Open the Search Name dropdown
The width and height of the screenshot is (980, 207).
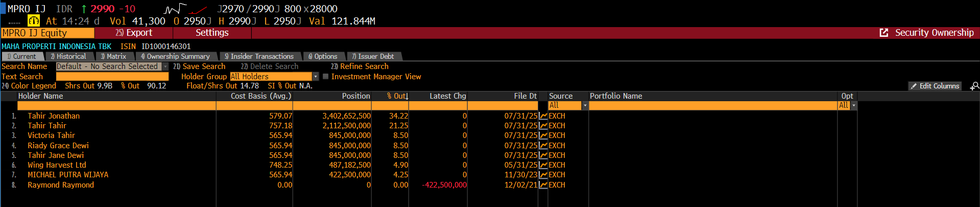pos(165,66)
